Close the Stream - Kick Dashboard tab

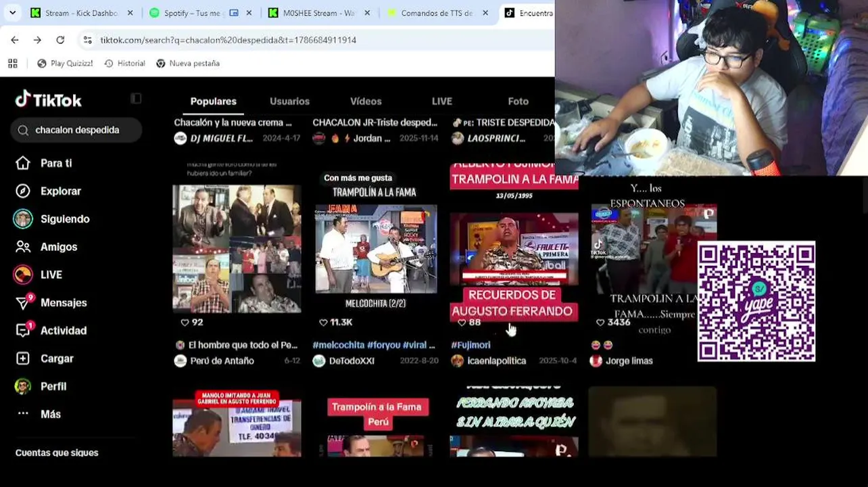click(x=130, y=13)
